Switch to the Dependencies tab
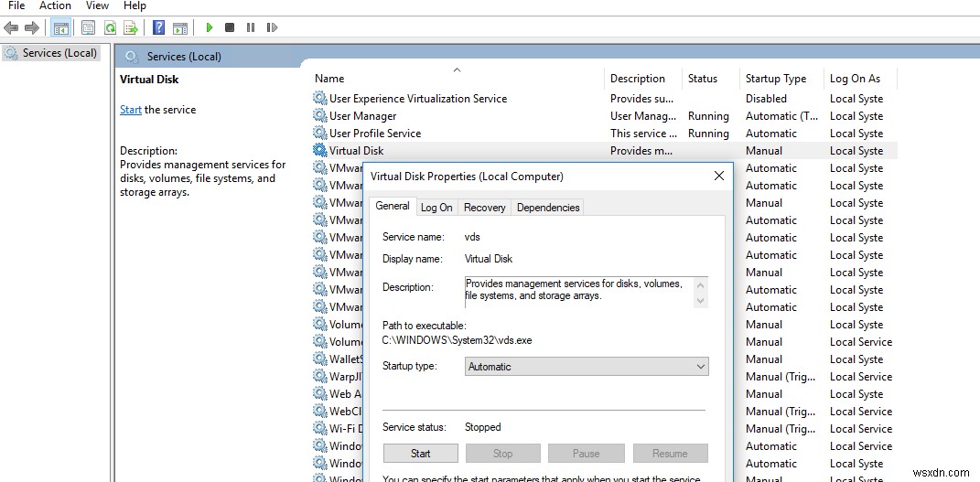Image resolution: width=980 pixels, height=482 pixels. click(548, 208)
